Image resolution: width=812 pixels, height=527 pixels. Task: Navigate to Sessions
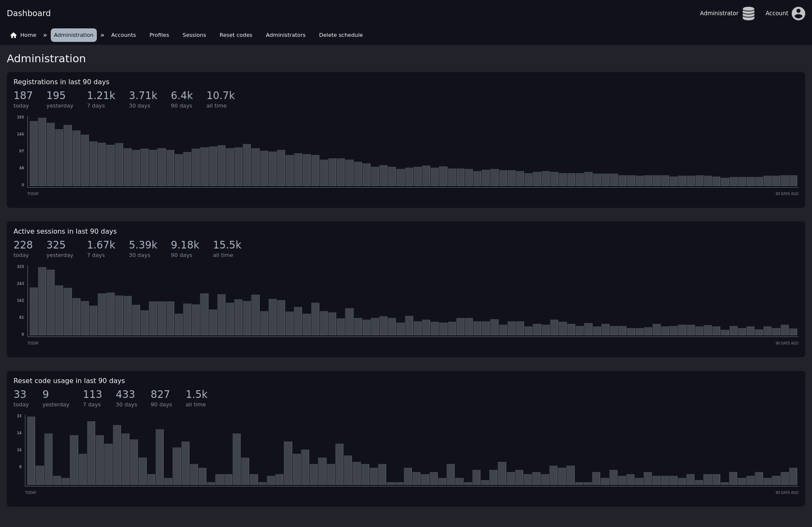(194, 35)
